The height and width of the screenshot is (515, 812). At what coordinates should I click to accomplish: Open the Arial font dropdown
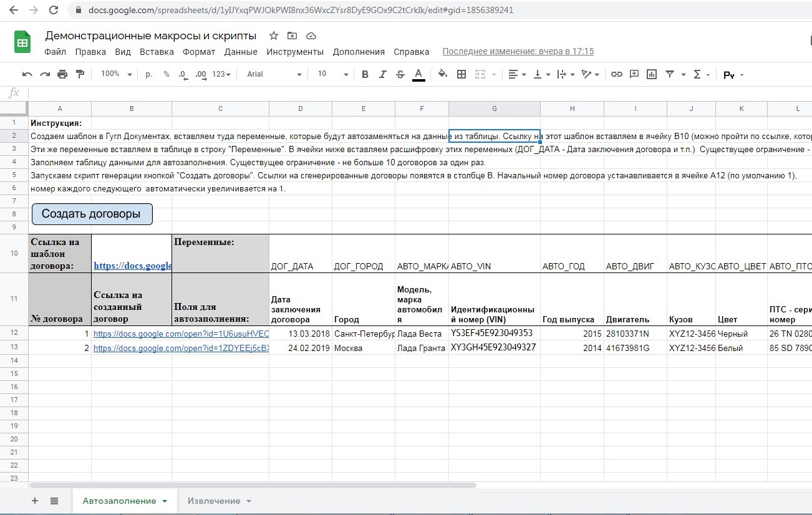point(274,74)
